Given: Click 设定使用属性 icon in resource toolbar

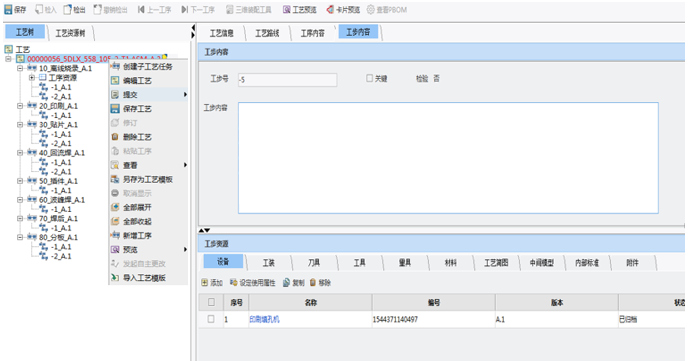Looking at the screenshot, I should click(x=234, y=282).
